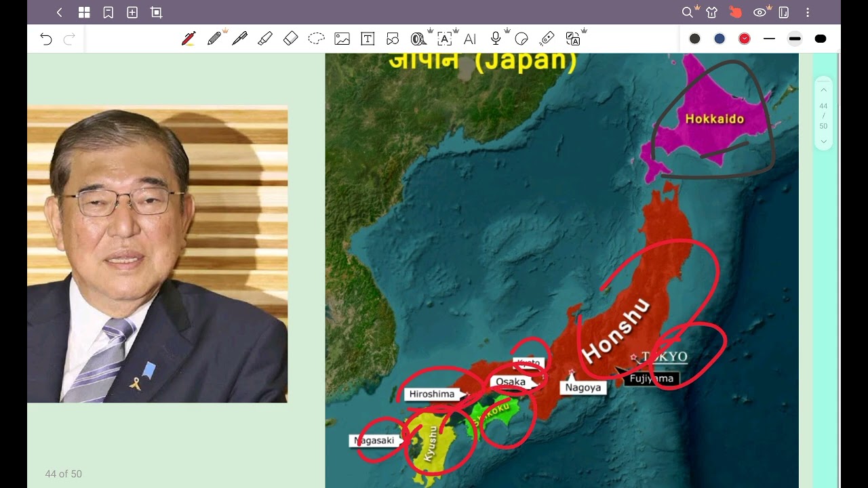Click the '44 of 50' page footer
868x488 pixels.
click(x=64, y=474)
